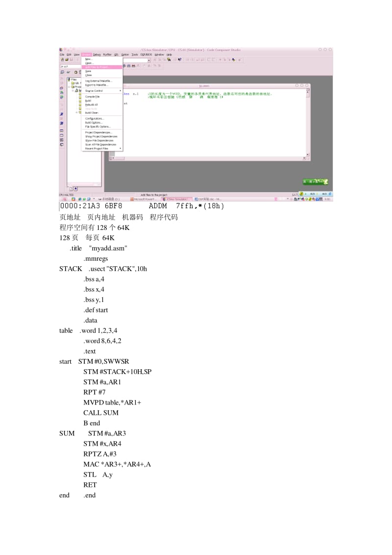Select Build Clean in Project menu
392x555 pixels.
coord(102,113)
